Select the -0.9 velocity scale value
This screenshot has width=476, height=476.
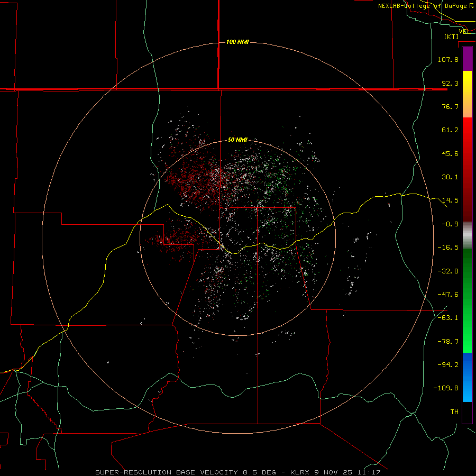[450, 224]
